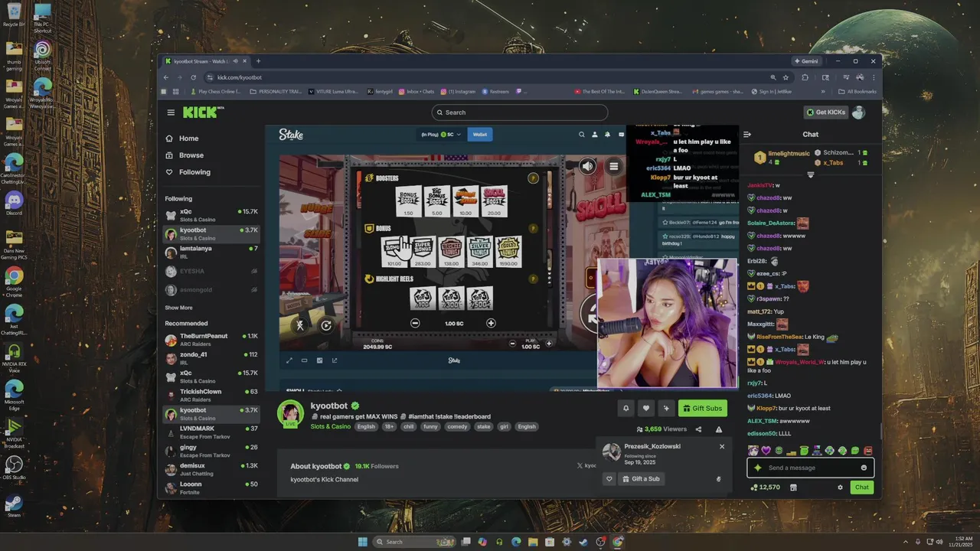Click the follow heart button
This screenshot has height=551, width=980.
coord(646,408)
